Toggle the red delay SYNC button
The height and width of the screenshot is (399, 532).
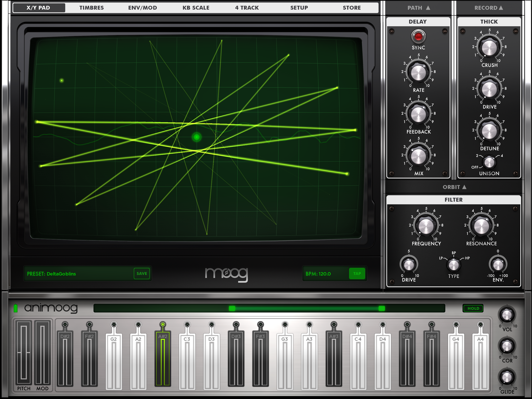[x=418, y=37]
